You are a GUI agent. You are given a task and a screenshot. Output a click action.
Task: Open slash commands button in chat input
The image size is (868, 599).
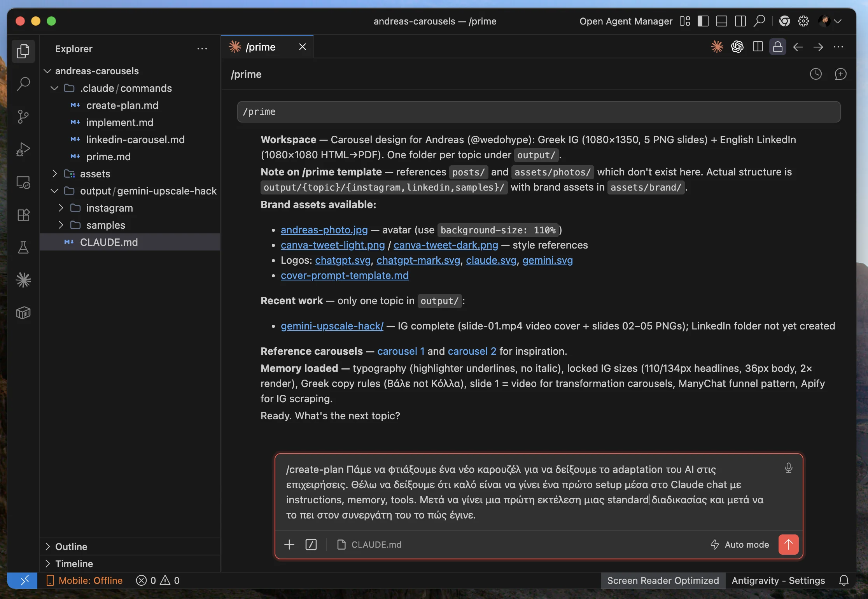(x=311, y=545)
